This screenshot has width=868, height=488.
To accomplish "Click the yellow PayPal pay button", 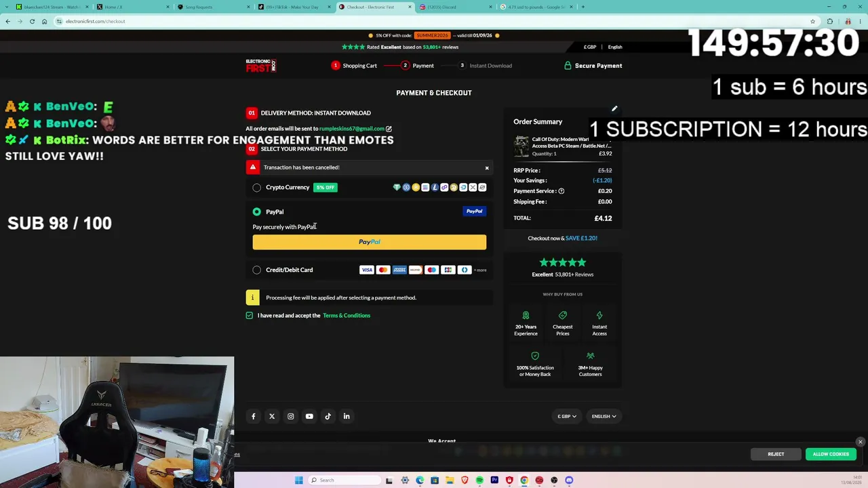I will 370,242.
